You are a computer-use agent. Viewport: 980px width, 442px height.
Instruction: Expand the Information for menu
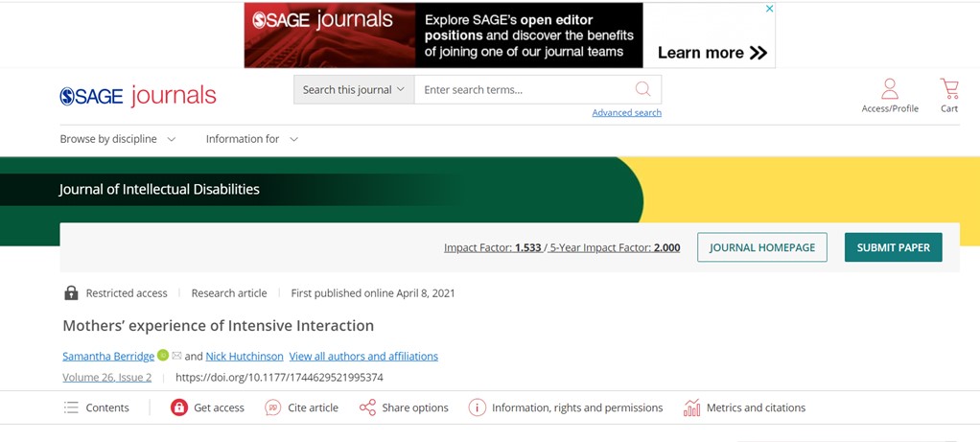coord(252,139)
